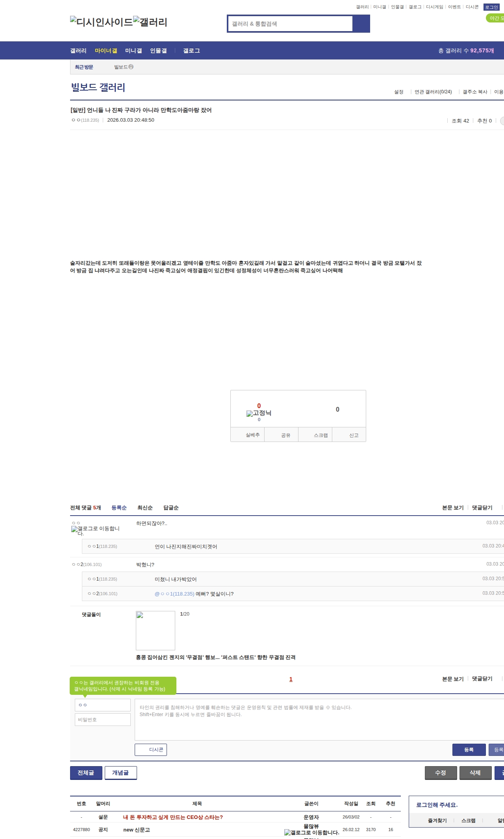Toggle the 야간 모드 night mode switch
The image size is (504, 839).
495,18
